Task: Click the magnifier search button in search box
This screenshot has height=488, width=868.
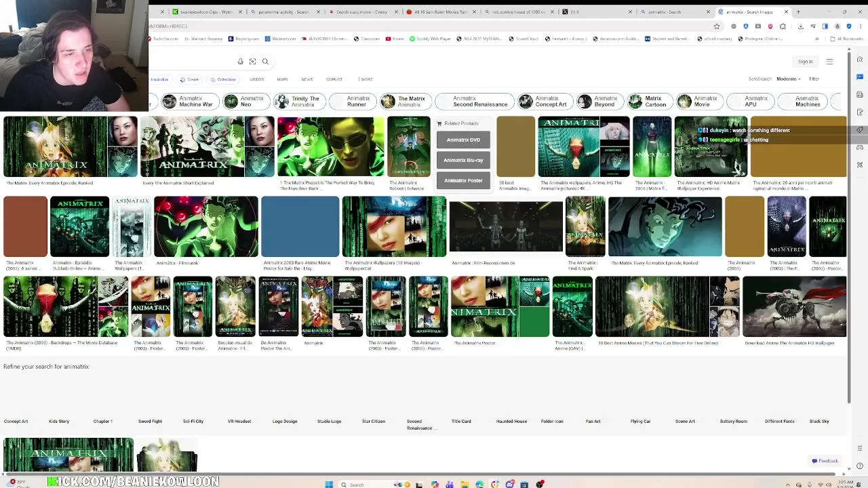Action: [x=265, y=62]
